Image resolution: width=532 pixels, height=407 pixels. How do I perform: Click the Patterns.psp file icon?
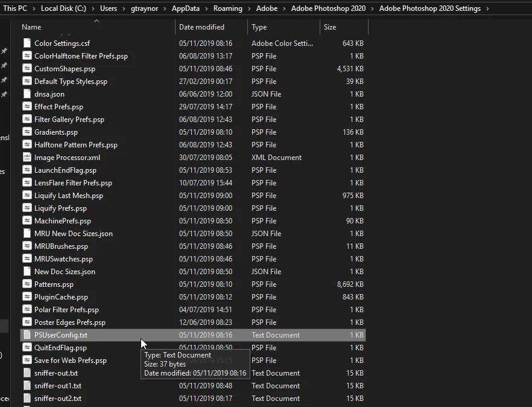tap(27, 284)
